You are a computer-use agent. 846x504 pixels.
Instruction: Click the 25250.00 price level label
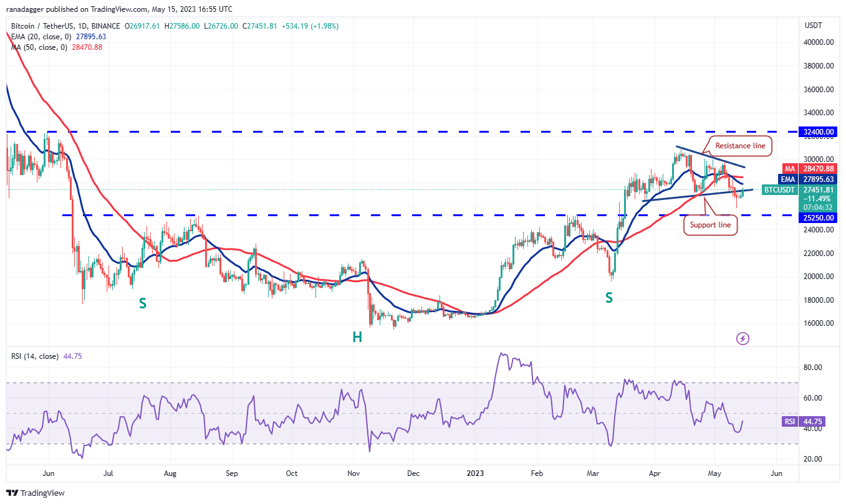819,217
